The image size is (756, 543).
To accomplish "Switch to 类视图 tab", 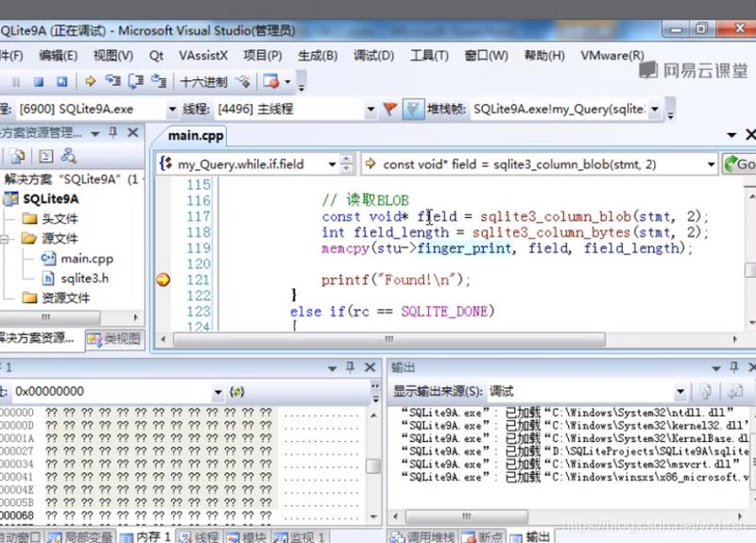I will tap(114, 339).
